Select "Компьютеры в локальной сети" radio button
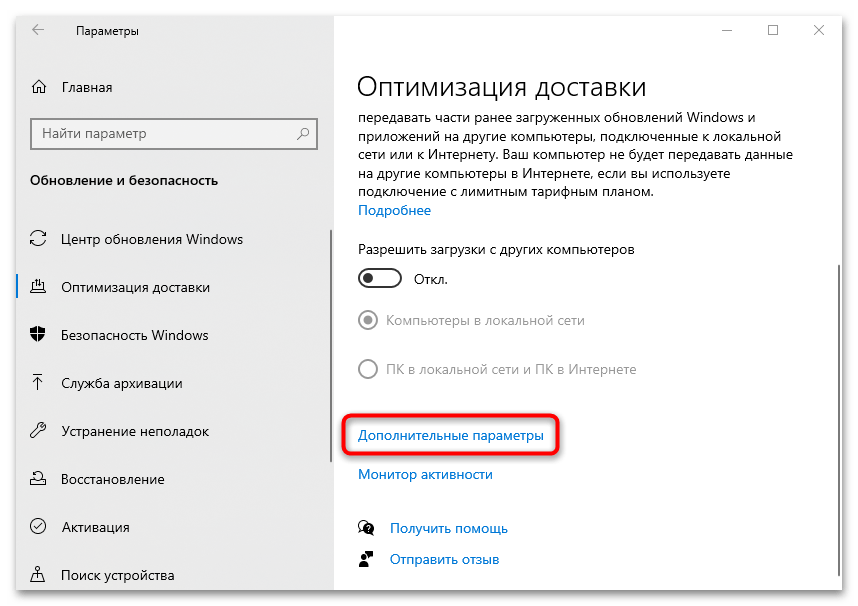The image size is (858, 606). 368,321
